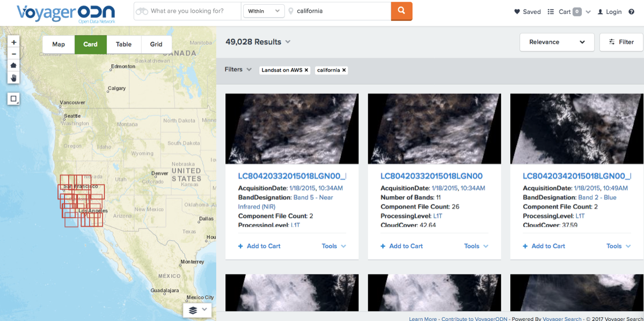Click the Voyager Search footer link
The width and height of the screenshot is (644, 321).
pyautogui.click(x=562, y=319)
